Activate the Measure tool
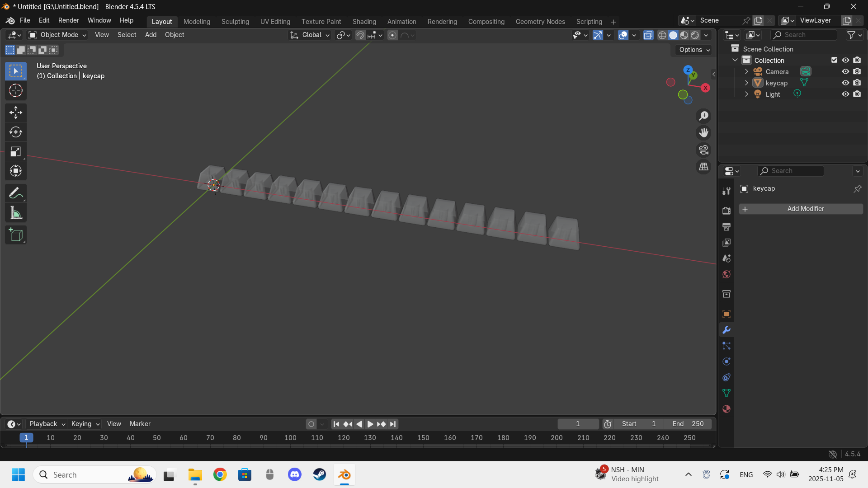The height and width of the screenshot is (488, 868). click(16, 213)
